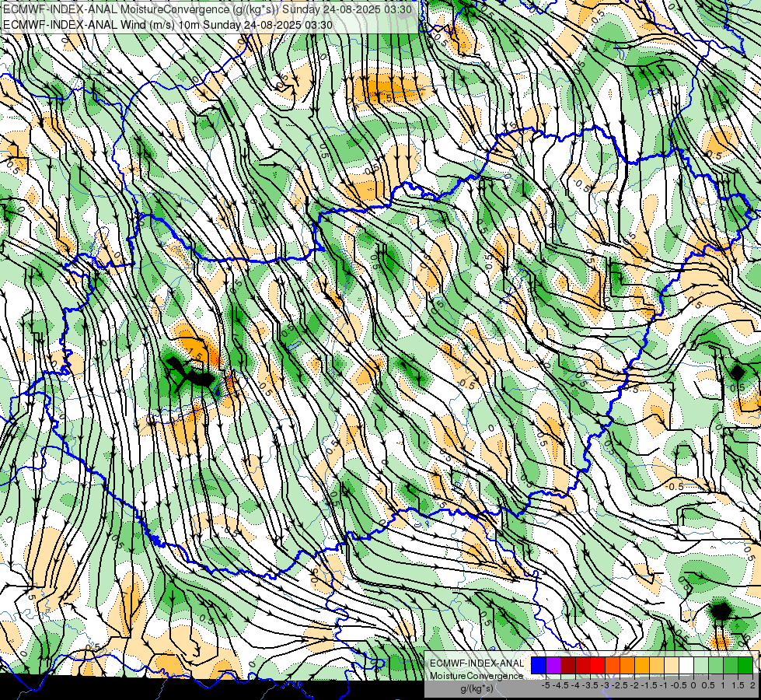Image resolution: width=761 pixels, height=700 pixels.
Task: Select the legend label ECMWF-INDEX-ANAL
Action: tap(476, 663)
